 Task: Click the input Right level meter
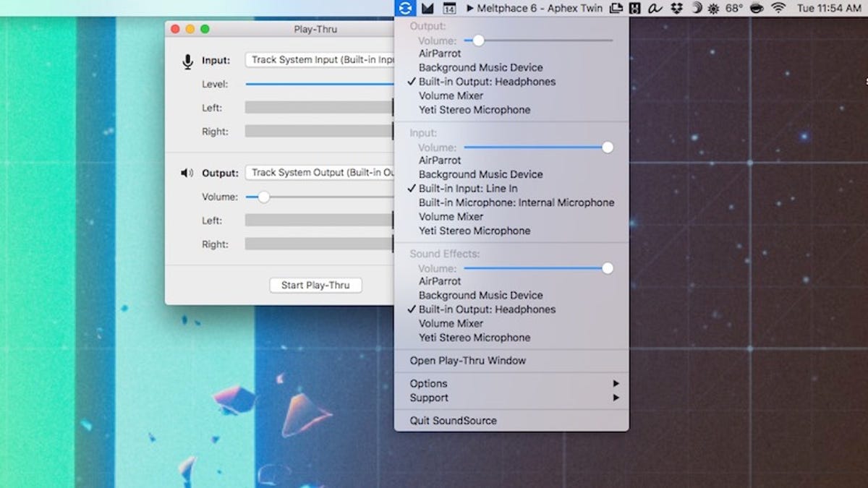click(320, 132)
